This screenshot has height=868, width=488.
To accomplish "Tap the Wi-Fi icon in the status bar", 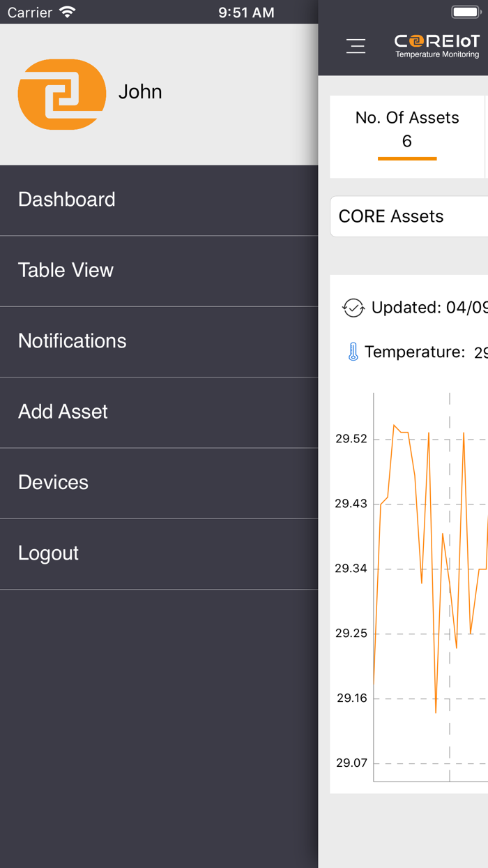I will pyautogui.click(x=67, y=10).
